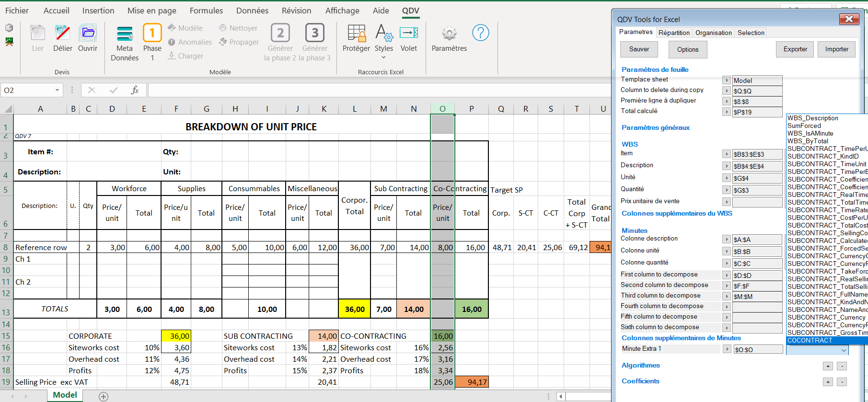Open an estimate with the Ouvrir icon
Viewport: 868px width, 402px height.
(88, 34)
